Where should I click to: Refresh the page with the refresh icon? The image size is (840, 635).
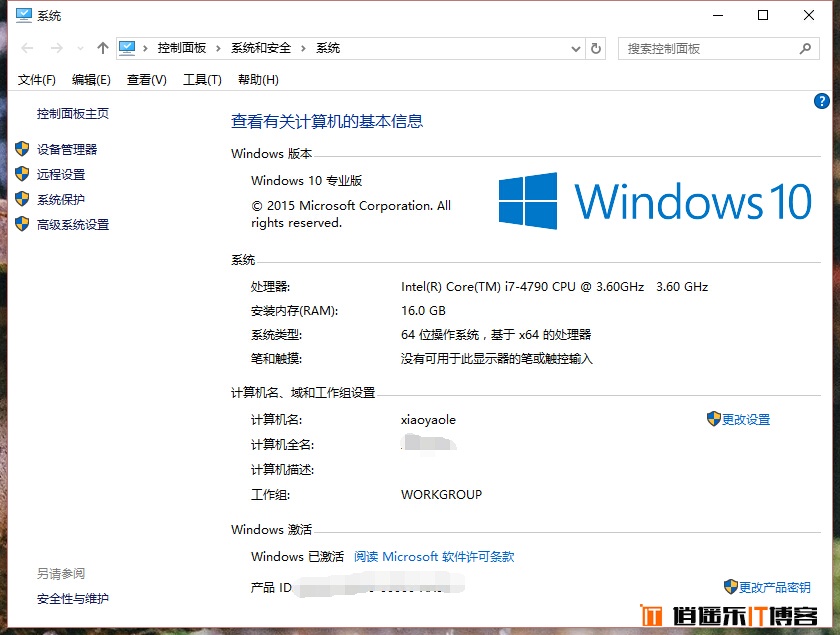click(x=596, y=49)
